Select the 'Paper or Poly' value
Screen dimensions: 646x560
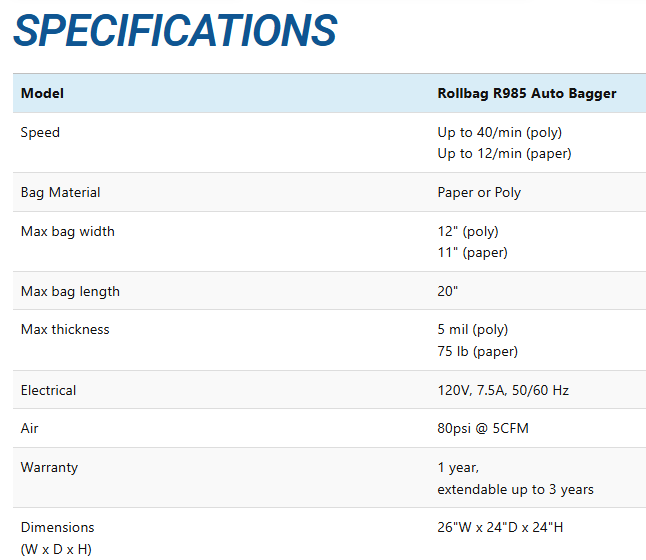point(479,192)
